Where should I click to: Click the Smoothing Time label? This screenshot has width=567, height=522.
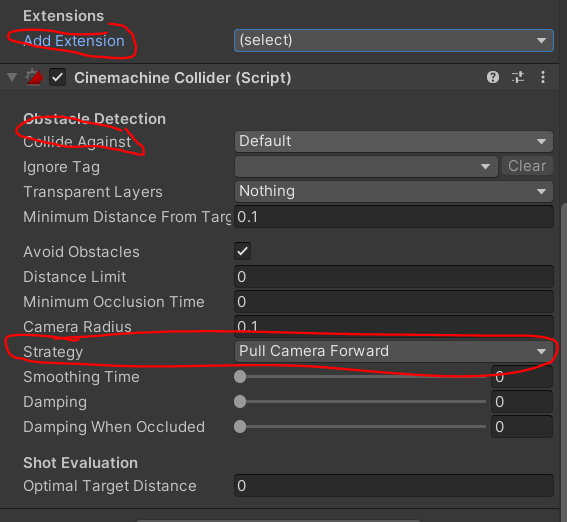click(81, 377)
